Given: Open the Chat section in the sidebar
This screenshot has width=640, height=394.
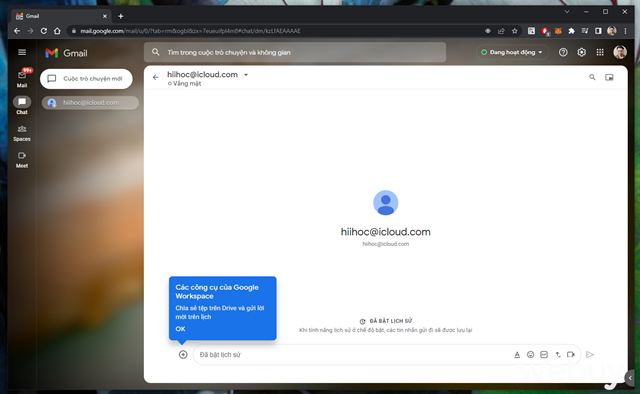Looking at the screenshot, I should click(x=22, y=105).
